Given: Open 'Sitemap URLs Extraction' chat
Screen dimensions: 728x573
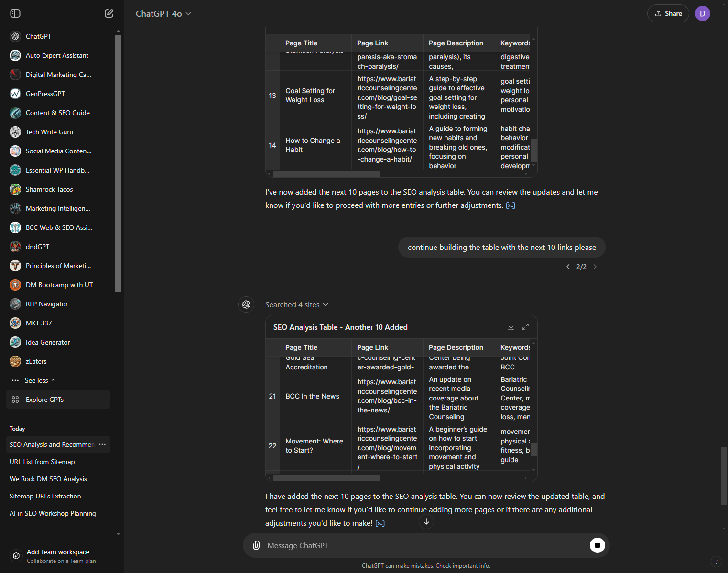Looking at the screenshot, I should click(58, 496).
